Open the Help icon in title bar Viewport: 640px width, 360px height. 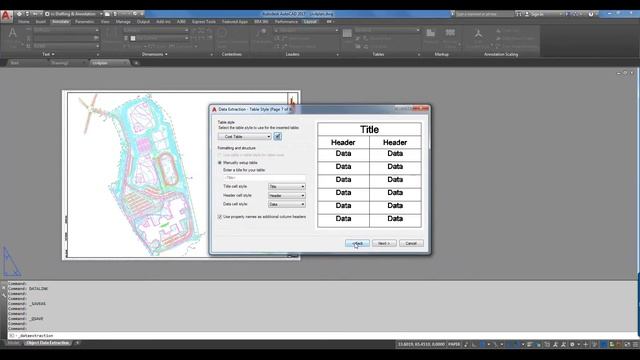pyautogui.click(x=591, y=14)
